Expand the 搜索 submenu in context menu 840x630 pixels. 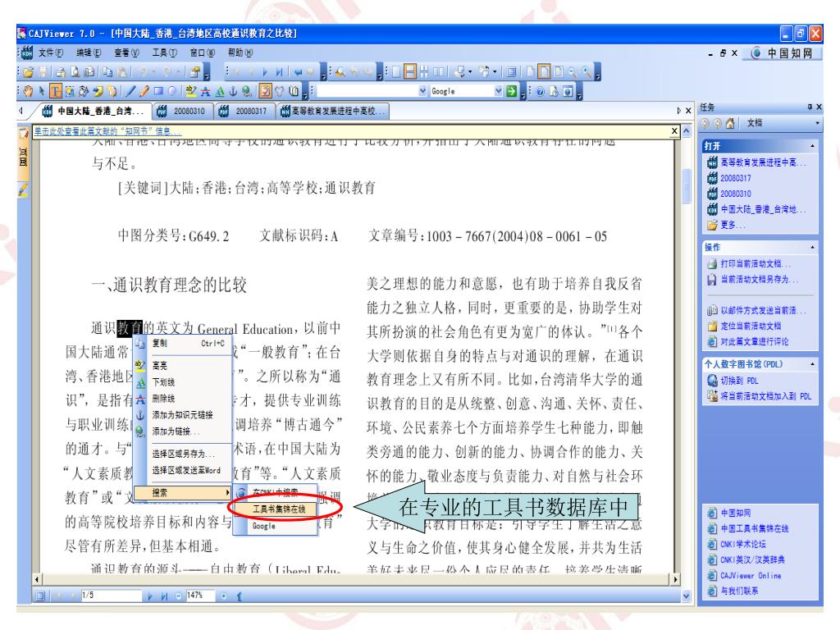(x=182, y=492)
